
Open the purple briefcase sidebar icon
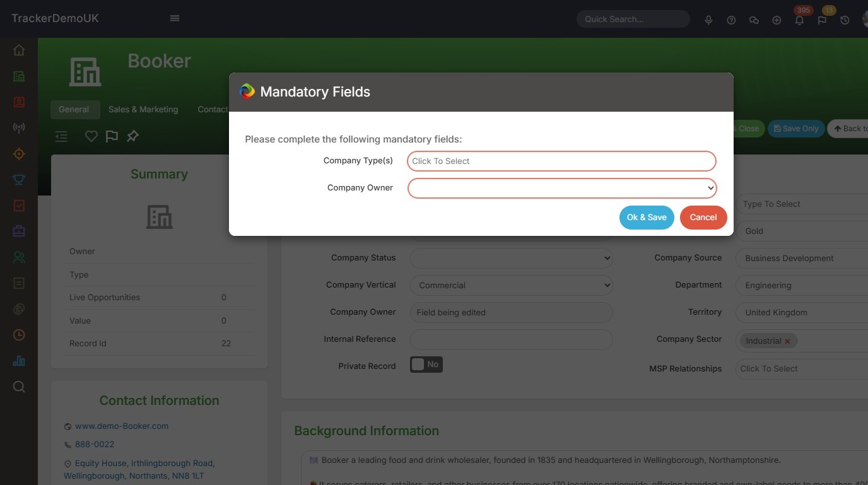click(19, 231)
